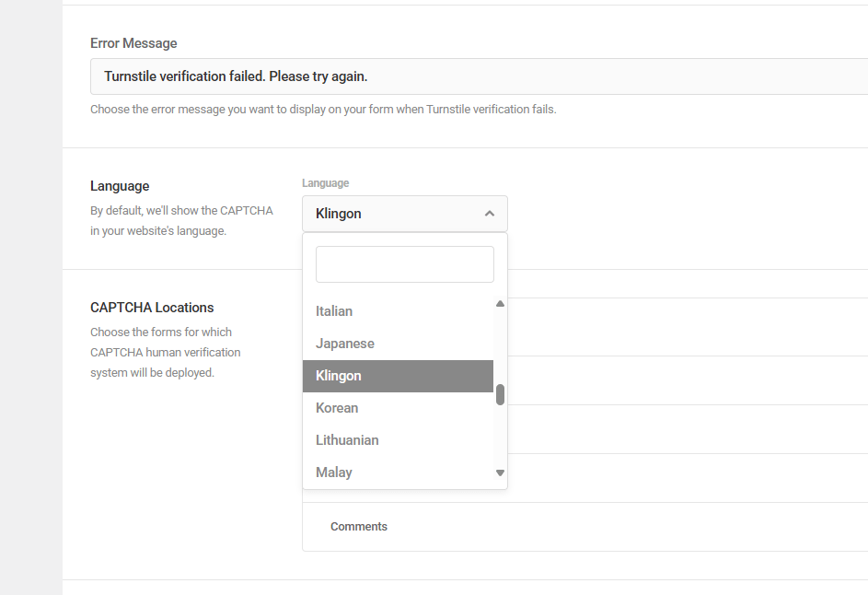
Task: Click the dropdown's search input field
Action: pyautogui.click(x=404, y=263)
